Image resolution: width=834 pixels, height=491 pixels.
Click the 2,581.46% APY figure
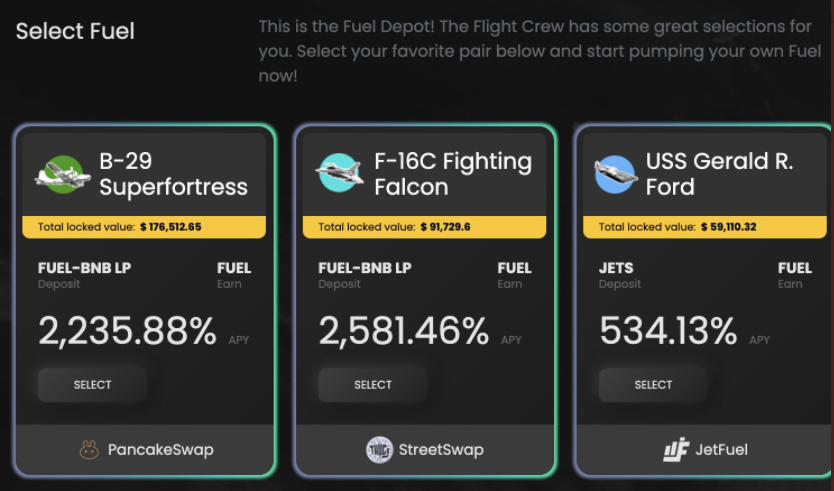[403, 331]
